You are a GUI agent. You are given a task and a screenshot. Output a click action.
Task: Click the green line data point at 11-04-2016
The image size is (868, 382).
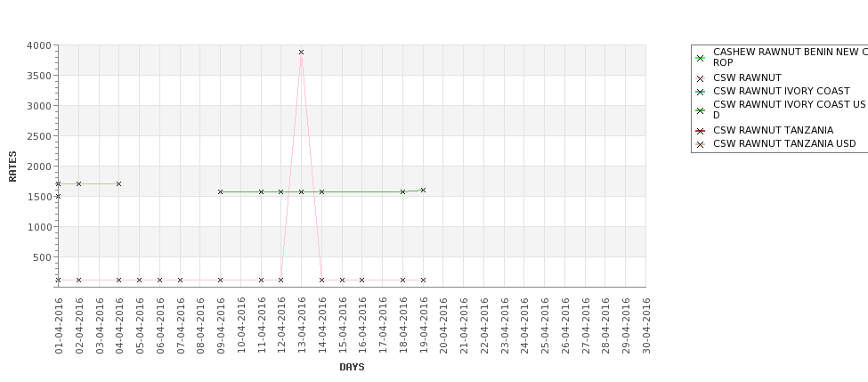pos(261,191)
